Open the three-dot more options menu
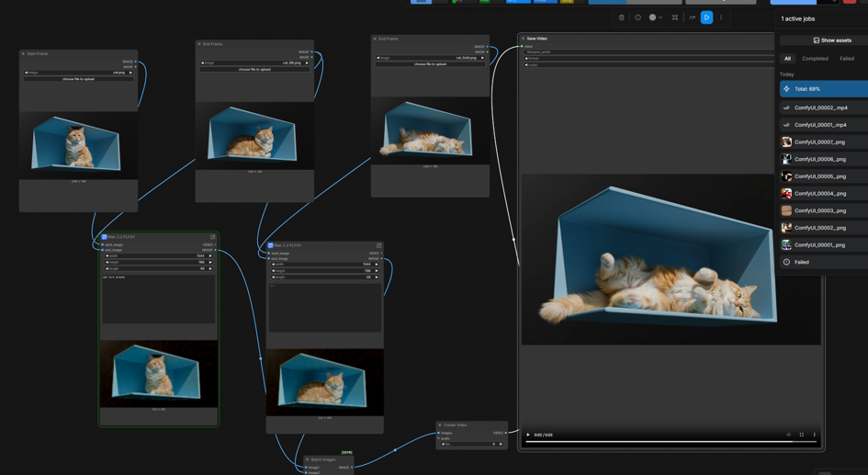Screen dimensions: 868x475 tap(721, 17)
